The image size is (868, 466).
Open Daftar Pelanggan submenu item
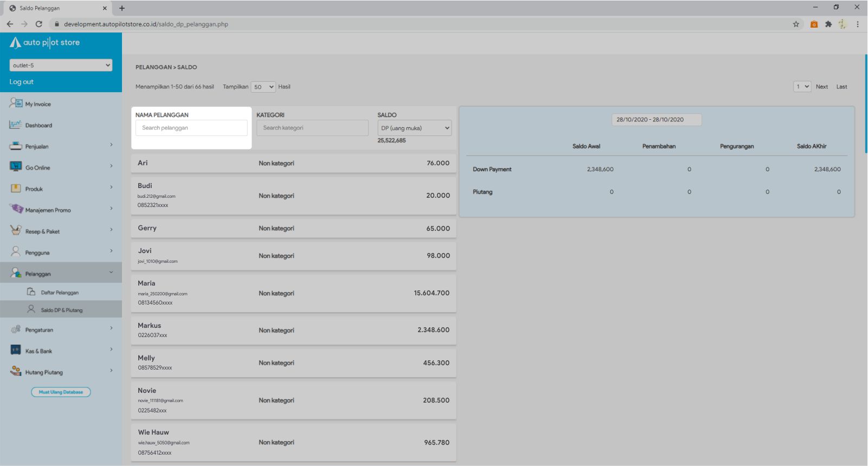point(60,293)
